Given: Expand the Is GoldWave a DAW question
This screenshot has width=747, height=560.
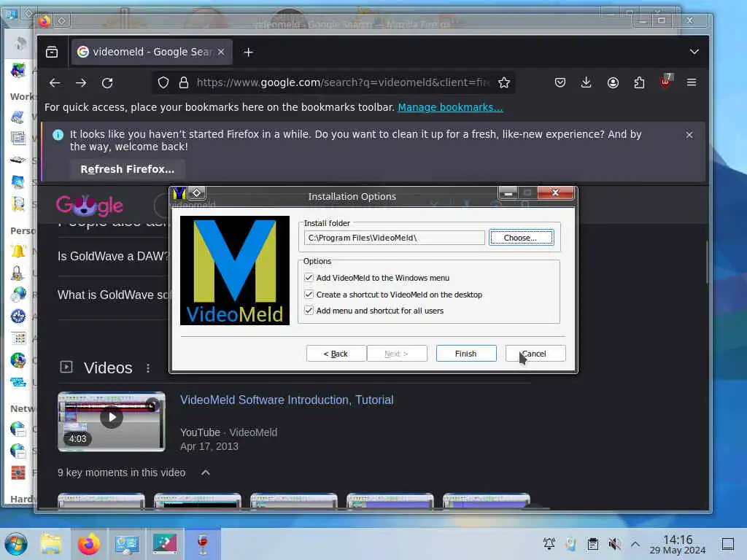Looking at the screenshot, I should click(x=113, y=256).
